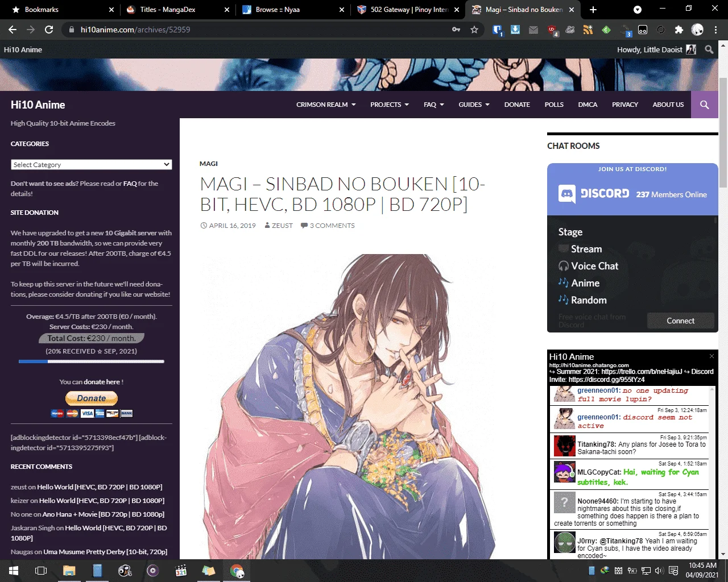The height and width of the screenshot is (582, 728).
Task: Open the DMCA page
Action: (588, 105)
